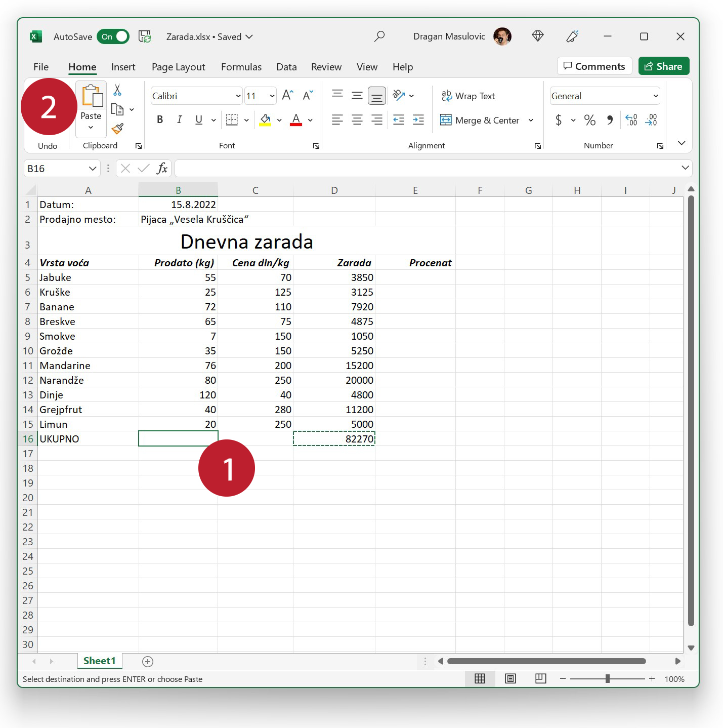Viewport: 723px width, 728px height.
Task: Click the pen coming-soon icon in title bar
Action: tap(572, 36)
